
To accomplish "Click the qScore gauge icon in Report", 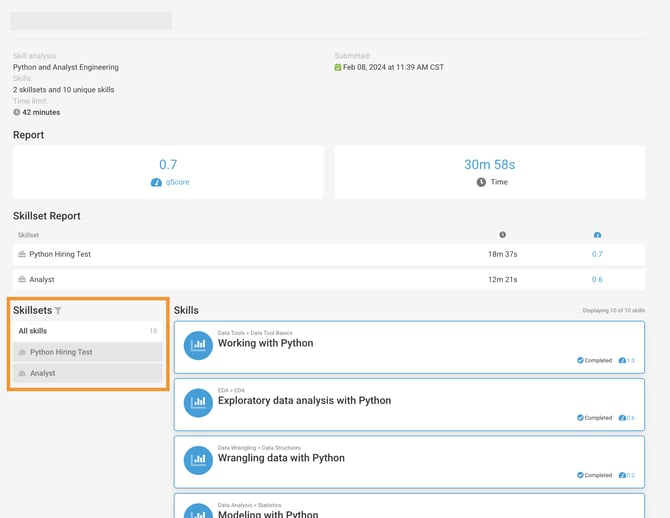I will (156, 183).
